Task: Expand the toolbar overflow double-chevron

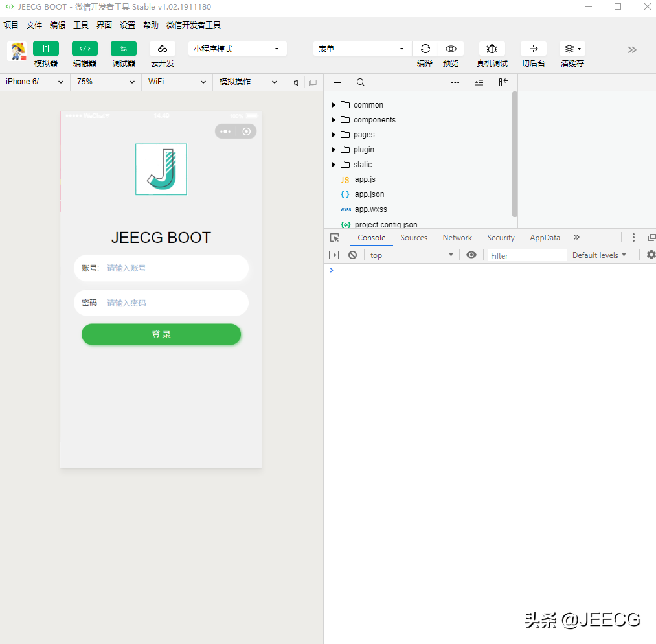Action: 632,50
